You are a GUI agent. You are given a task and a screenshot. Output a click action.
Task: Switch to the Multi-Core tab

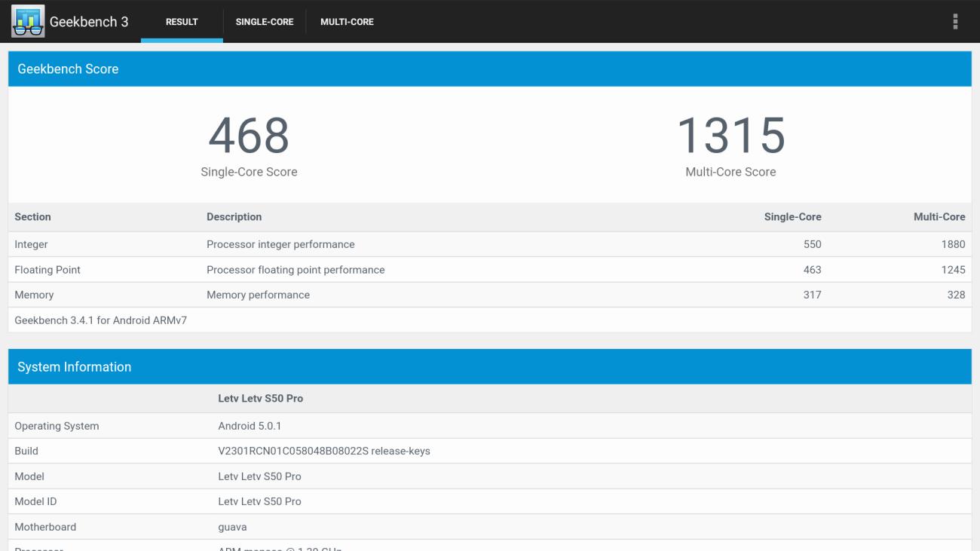tap(347, 22)
